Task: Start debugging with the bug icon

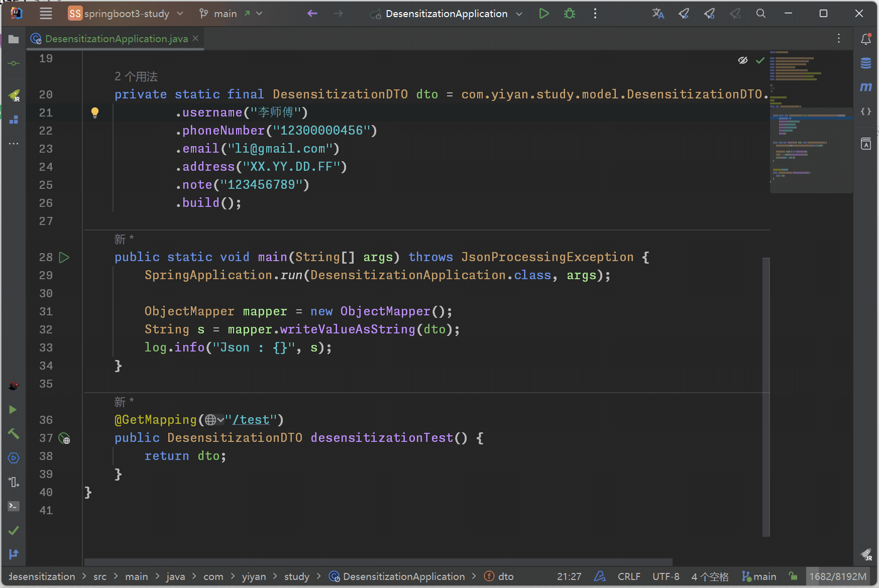Action: [x=569, y=14]
